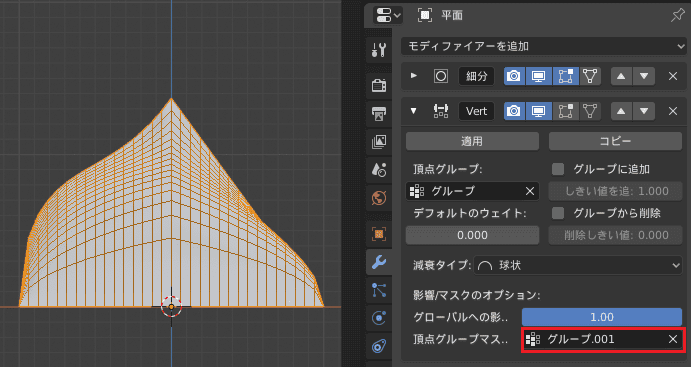Edit the 細分 modifier name field

(x=476, y=76)
